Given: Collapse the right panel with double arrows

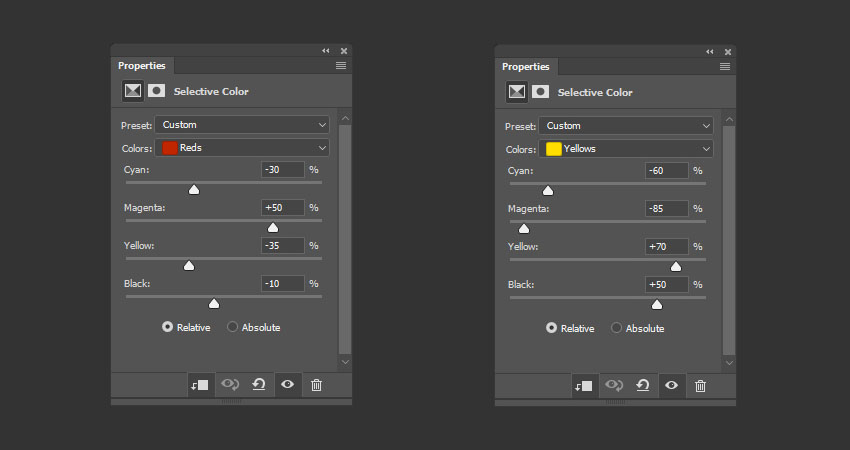Looking at the screenshot, I should coord(710,51).
